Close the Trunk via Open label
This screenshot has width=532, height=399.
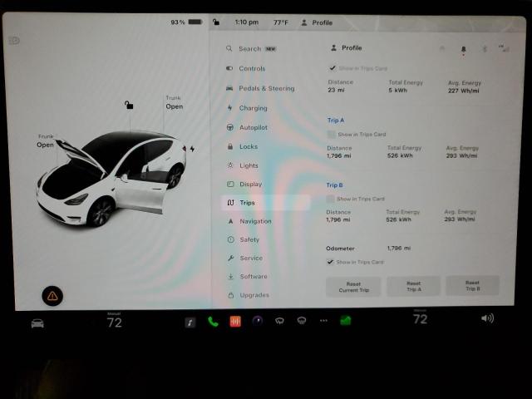[x=175, y=106]
